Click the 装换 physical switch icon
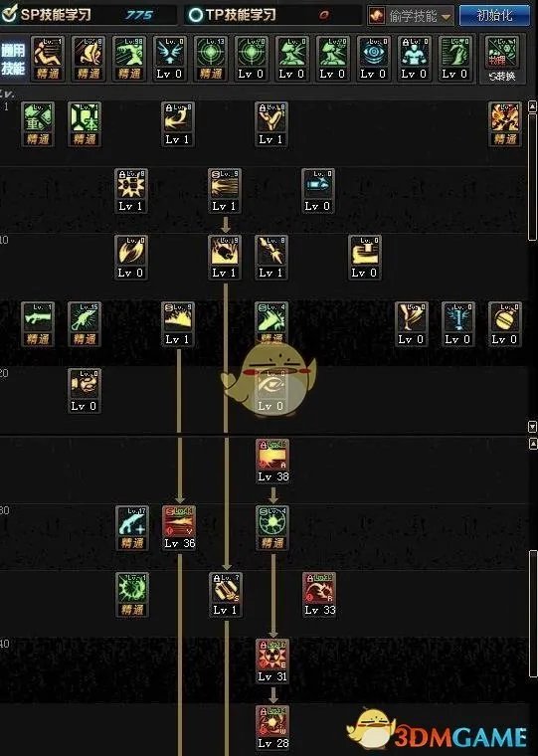The width and height of the screenshot is (538, 756). point(503,60)
